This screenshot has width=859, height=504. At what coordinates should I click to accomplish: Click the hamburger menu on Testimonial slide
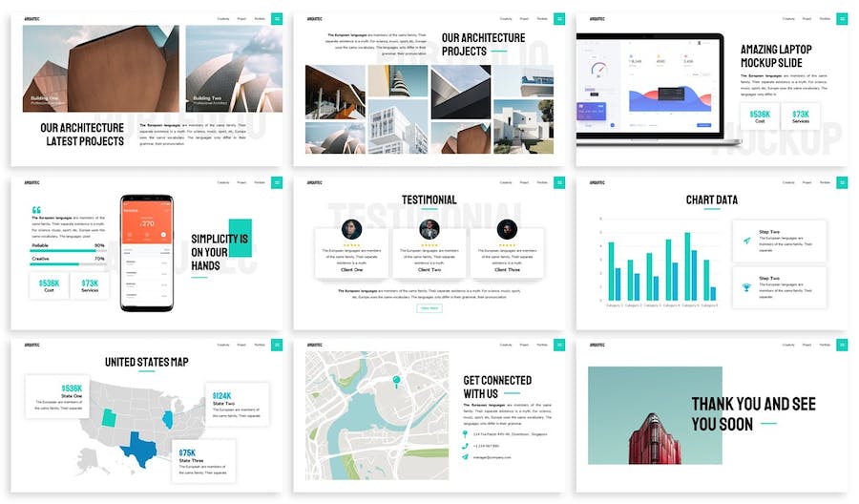[559, 181]
